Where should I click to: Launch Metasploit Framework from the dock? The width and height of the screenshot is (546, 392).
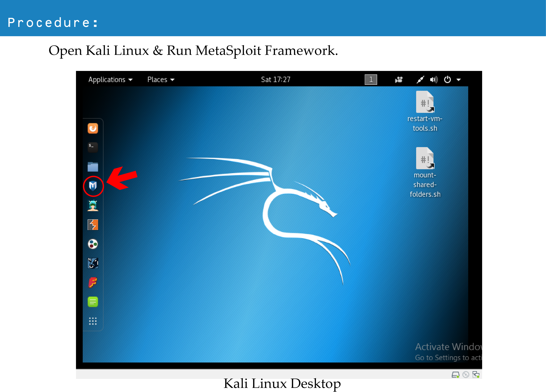[93, 186]
